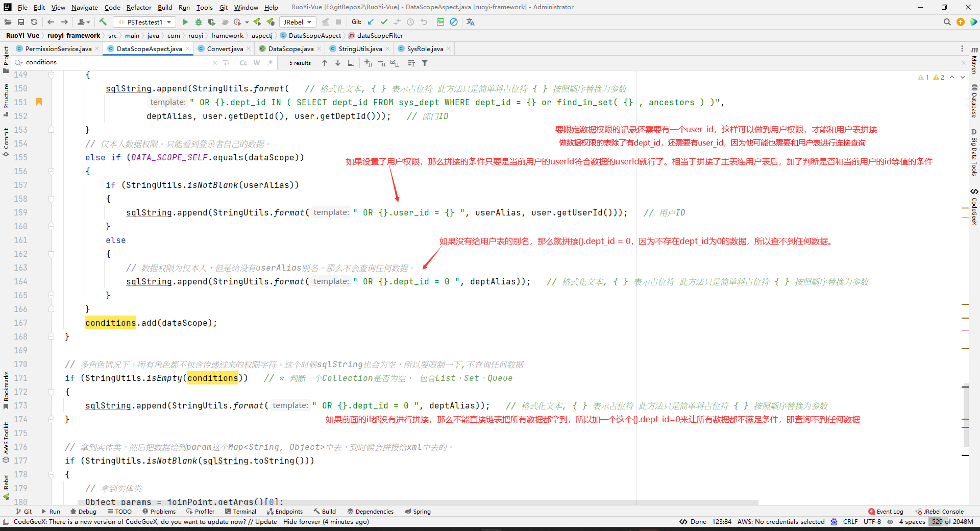Open the File menu

pyautogui.click(x=22, y=7)
